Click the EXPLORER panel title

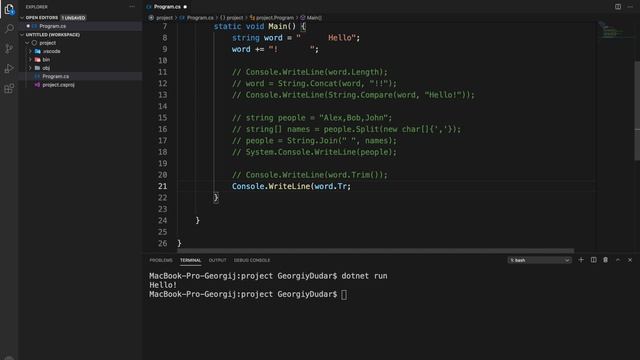pyautogui.click(x=37, y=7)
